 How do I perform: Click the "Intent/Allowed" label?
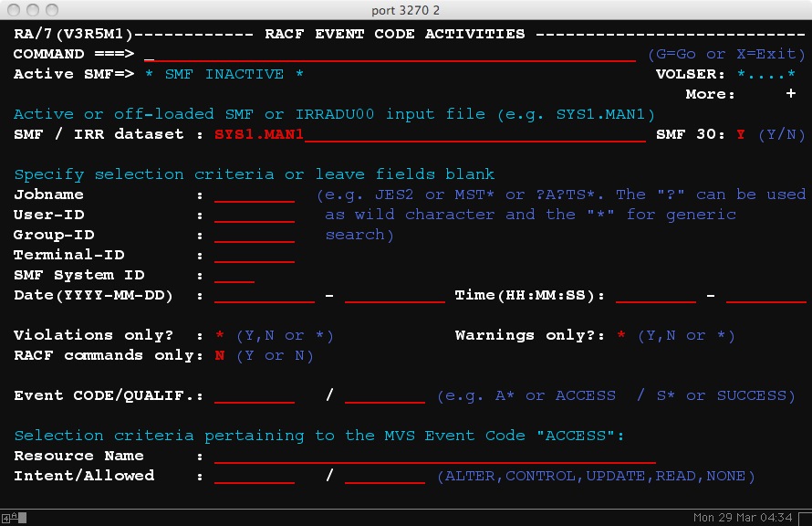84,477
